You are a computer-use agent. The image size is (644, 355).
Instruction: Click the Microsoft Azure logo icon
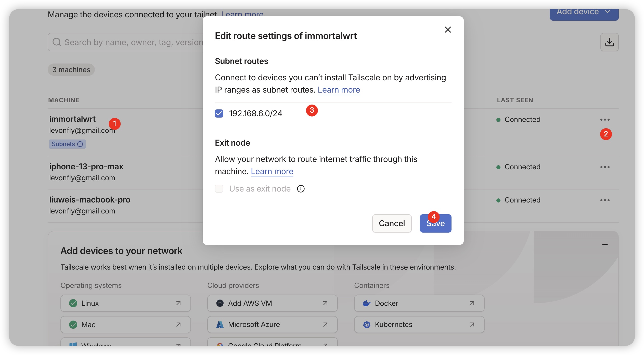(x=220, y=325)
